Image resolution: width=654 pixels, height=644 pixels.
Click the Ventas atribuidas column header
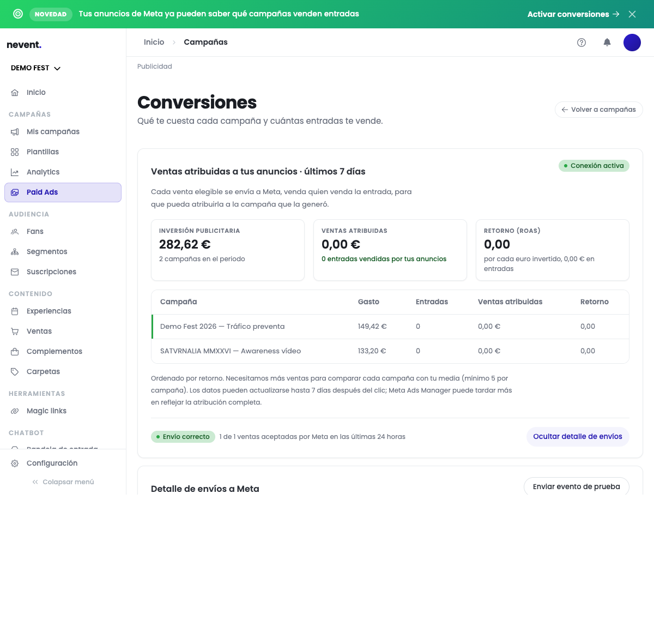(x=510, y=302)
